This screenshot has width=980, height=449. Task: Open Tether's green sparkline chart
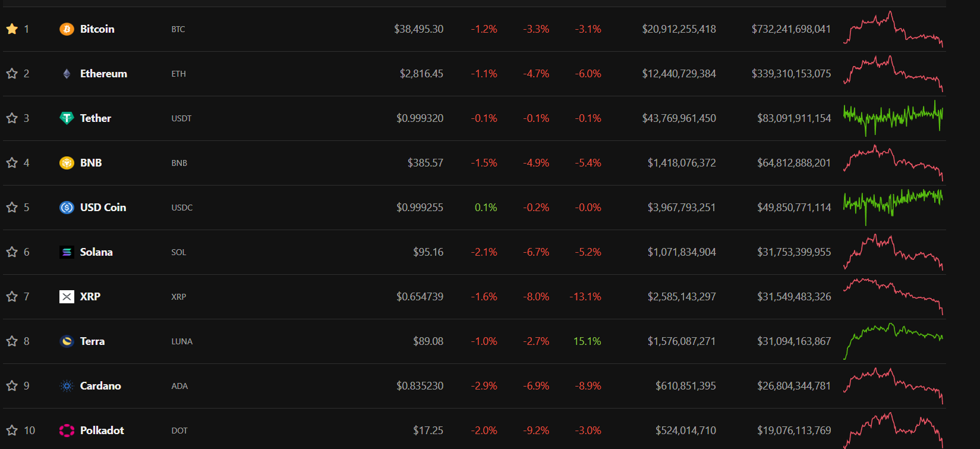[893, 118]
